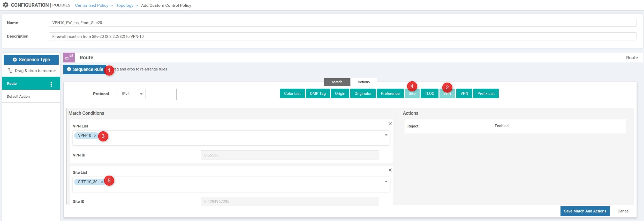Add the Prefix List match condition
This screenshot has width=644, height=221.
coord(486,94)
